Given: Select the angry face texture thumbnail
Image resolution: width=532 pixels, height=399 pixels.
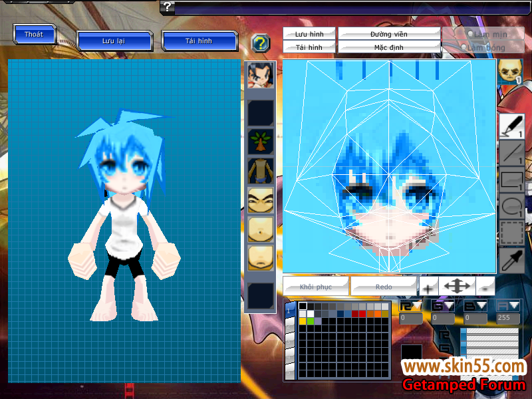Looking at the screenshot, I should [x=260, y=200].
